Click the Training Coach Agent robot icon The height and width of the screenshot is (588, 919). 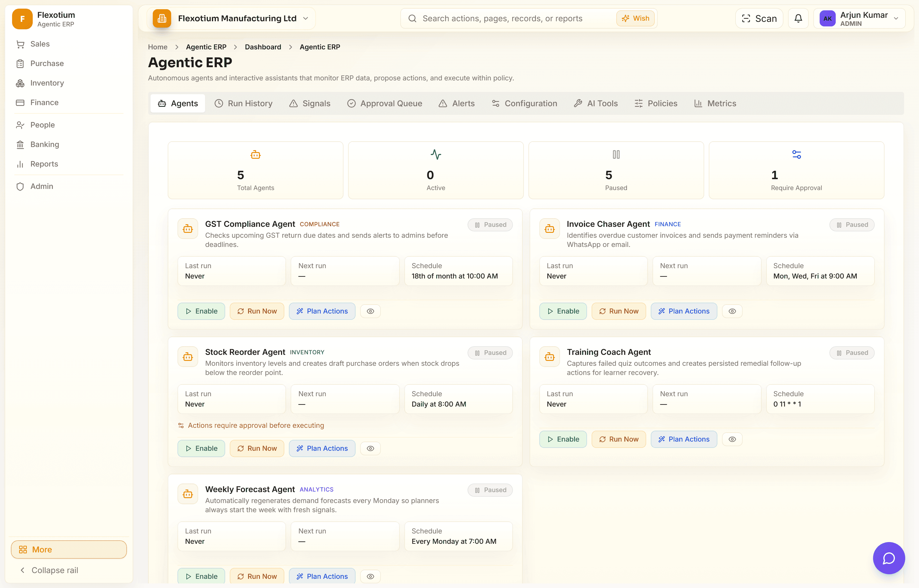pos(549,357)
